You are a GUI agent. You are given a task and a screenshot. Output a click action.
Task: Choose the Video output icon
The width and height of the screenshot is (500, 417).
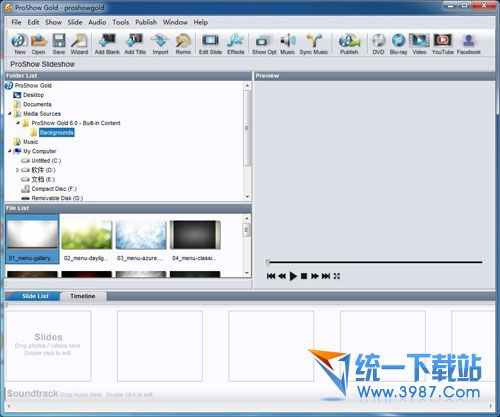(419, 44)
